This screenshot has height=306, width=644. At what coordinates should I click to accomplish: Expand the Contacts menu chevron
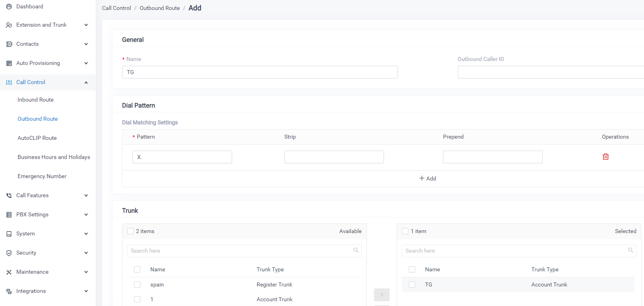point(86,44)
